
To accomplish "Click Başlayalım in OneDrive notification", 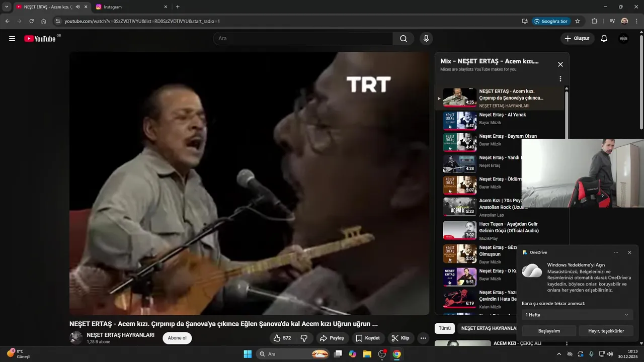I will click(x=549, y=331).
